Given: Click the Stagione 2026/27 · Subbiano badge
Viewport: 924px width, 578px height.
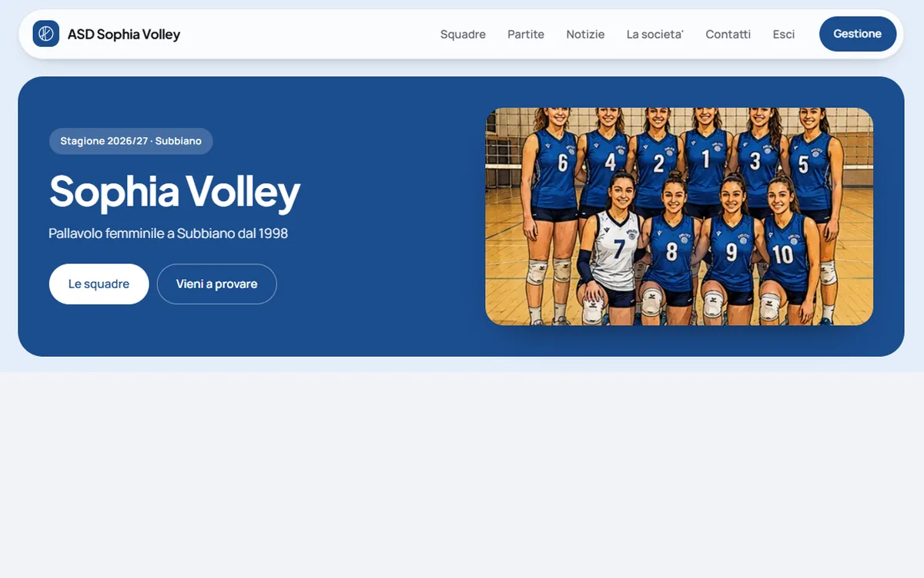Looking at the screenshot, I should pos(131,141).
